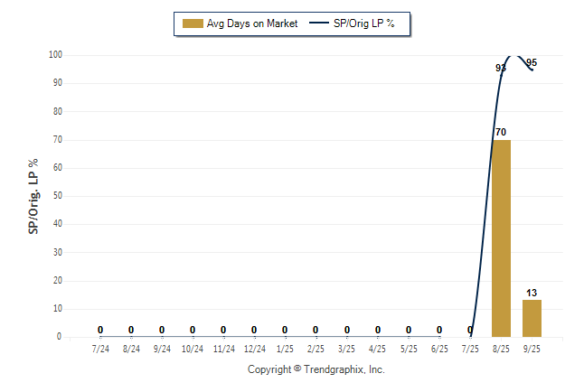Select the 12/24 x-axis label
Image resolution: width=584 pixels, height=392 pixels.
[x=254, y=348]
